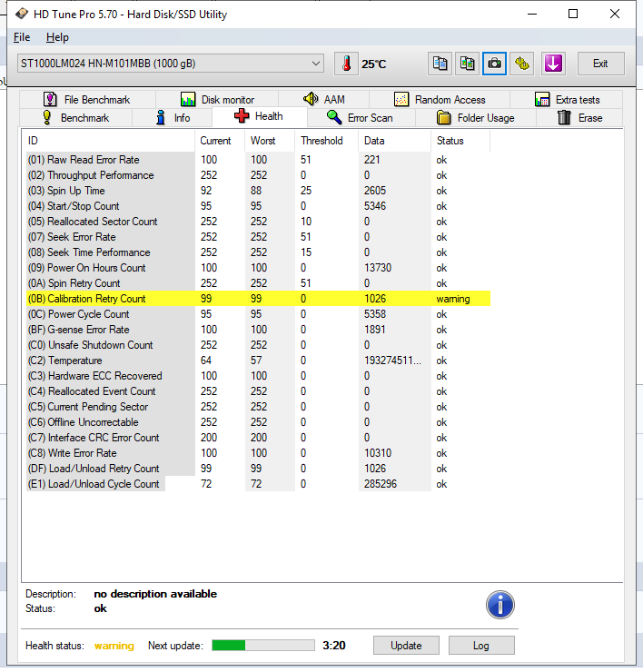Click the Current column header
Screen dimensions: 643x672
tap(220, 141)
